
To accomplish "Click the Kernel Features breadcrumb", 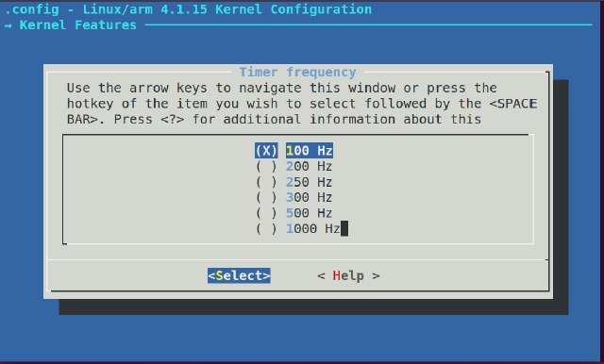I will coord(78,25).
